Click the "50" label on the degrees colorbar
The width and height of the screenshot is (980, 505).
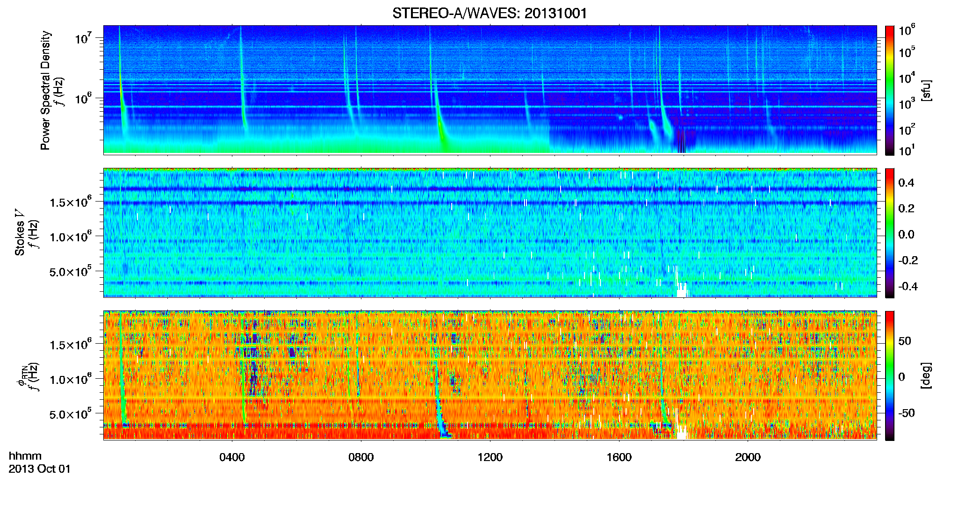(905, 341)
